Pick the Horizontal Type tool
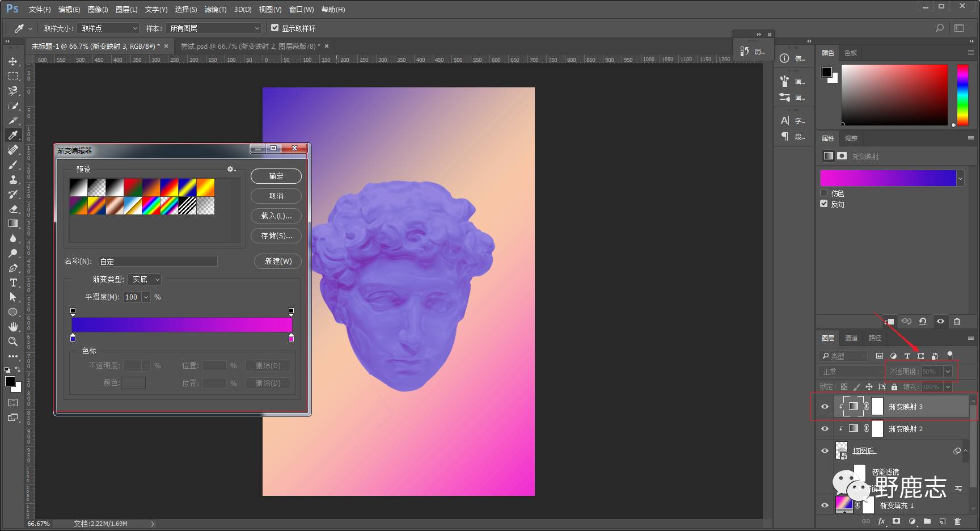 [x=13, y=283]
